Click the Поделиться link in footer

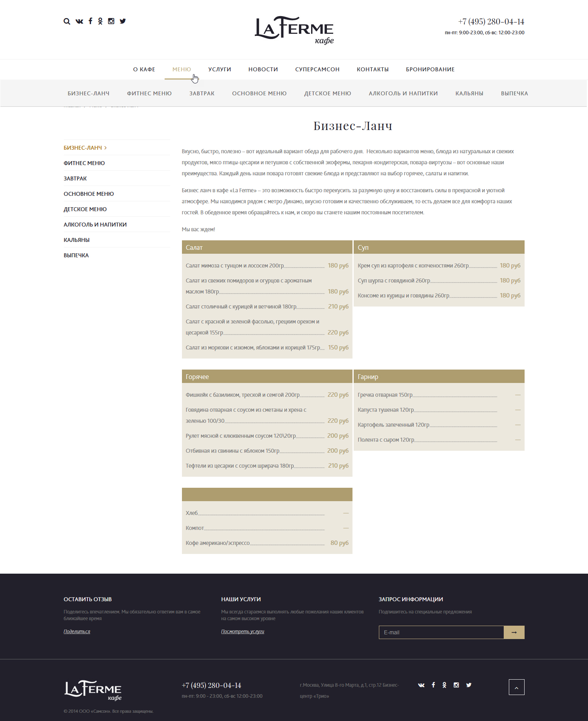pyautogui.click(x=77, y=632)
